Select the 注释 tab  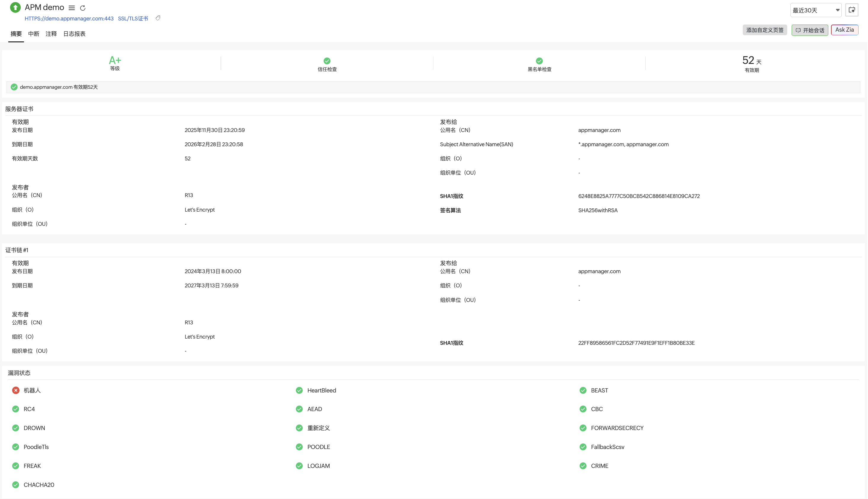click(51, 33)
